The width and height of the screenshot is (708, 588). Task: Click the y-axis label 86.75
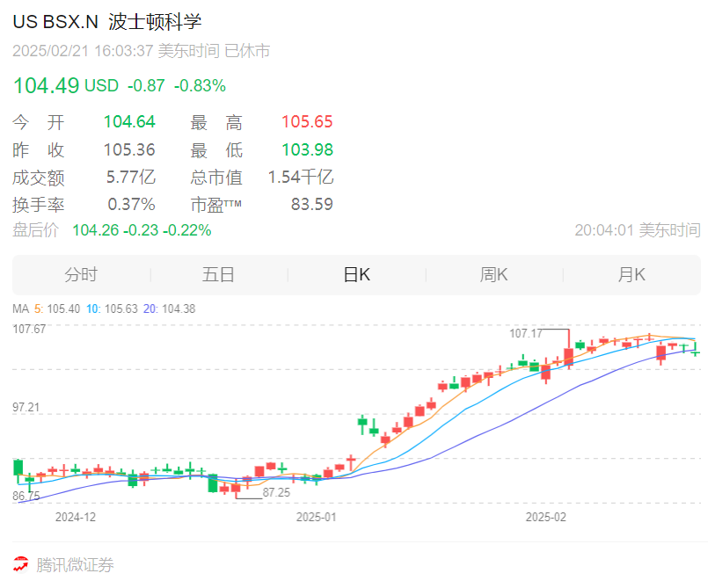(x=26, y=496)
